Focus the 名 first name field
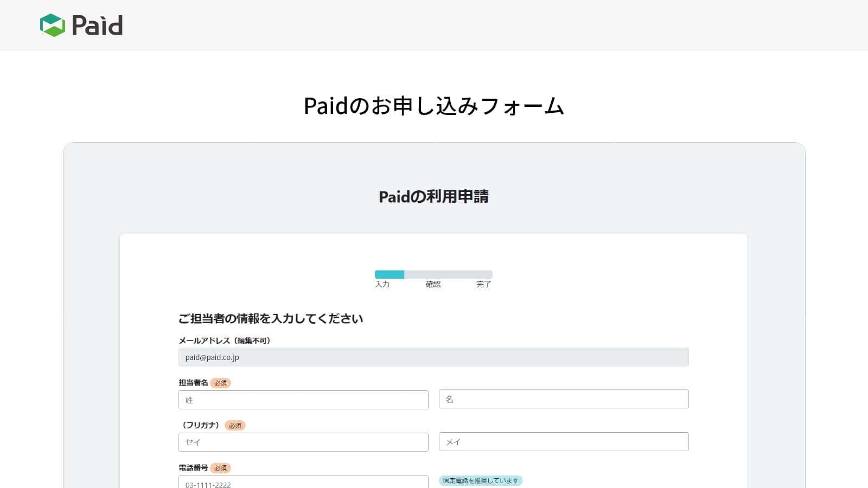The image size is (868, 488). (564, 399)
